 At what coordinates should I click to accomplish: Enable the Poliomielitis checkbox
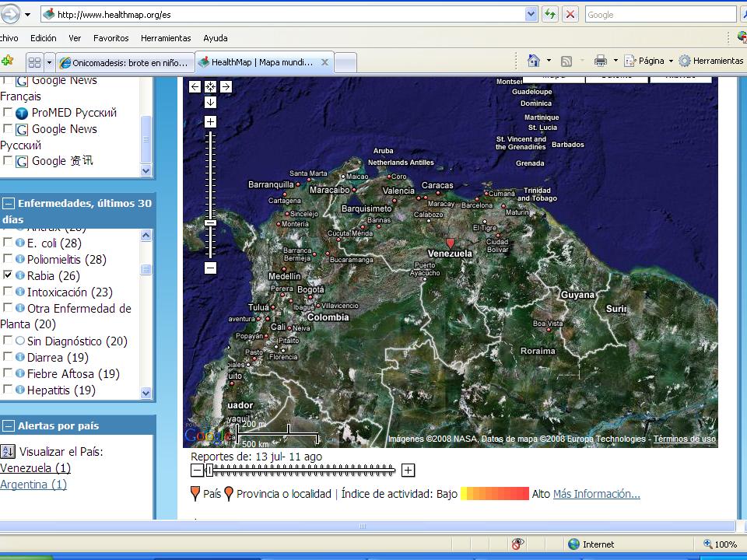8,259
